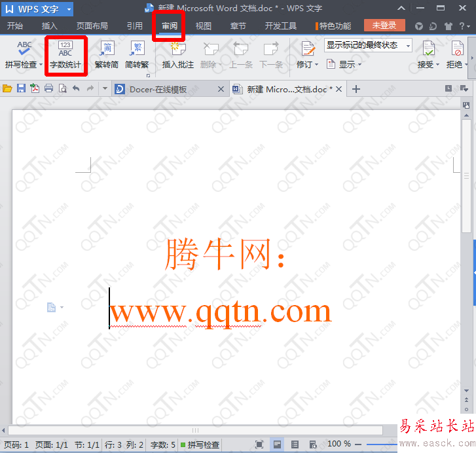Viewport: 476px width, 453px height.
Task: Expand the 修订 dropdown arrow
Action: point(317,65)
